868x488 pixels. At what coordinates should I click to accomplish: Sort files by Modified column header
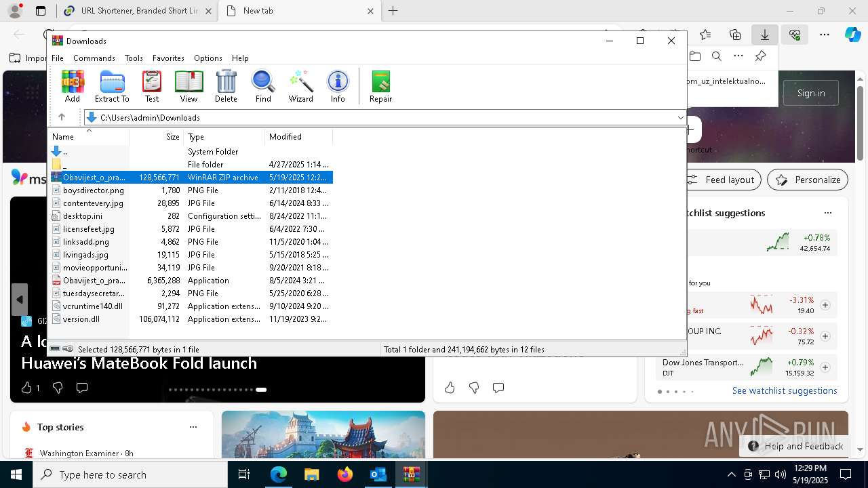coord(299,137)
